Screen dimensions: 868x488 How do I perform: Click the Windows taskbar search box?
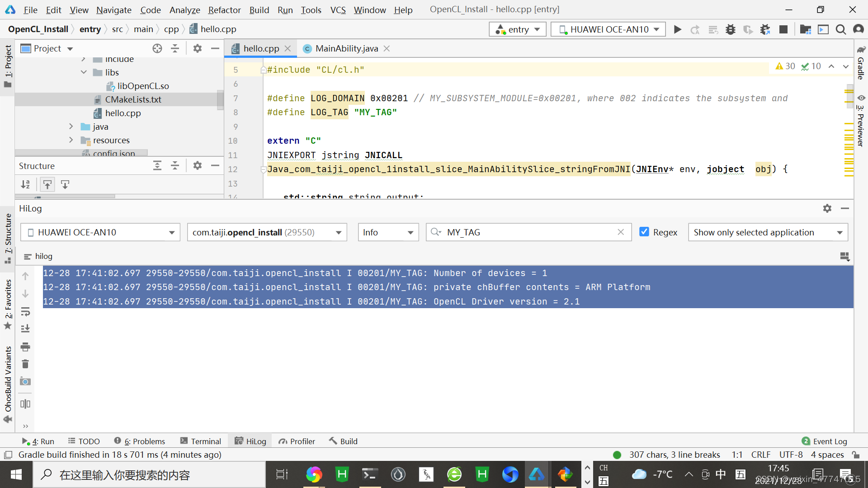[x=149, y=474]
